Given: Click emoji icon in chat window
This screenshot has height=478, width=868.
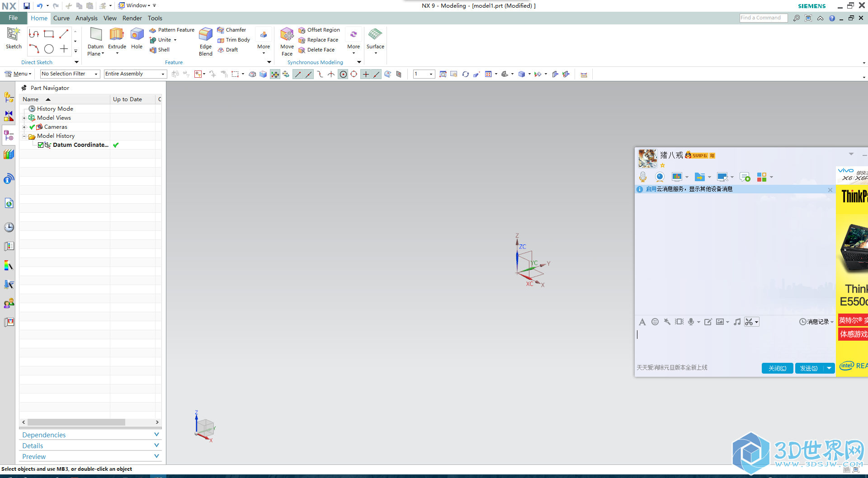Looking at the screenshot, I should [x=655, y=322].
